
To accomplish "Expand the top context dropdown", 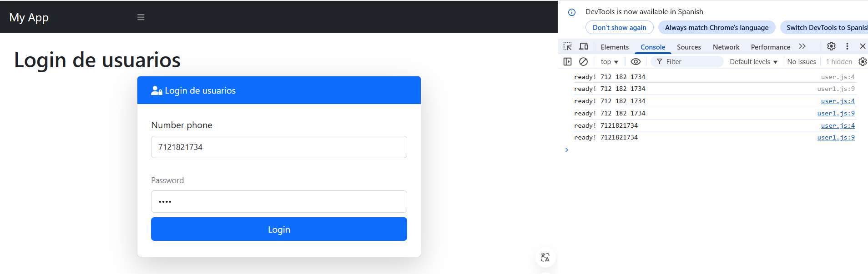I will click(609, 62).
